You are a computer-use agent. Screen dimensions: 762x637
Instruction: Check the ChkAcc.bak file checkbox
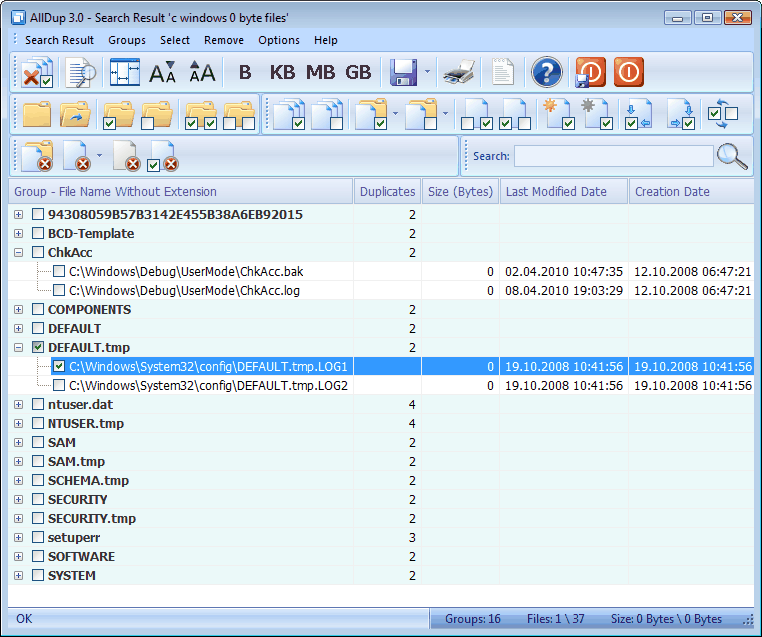point(59,271)
